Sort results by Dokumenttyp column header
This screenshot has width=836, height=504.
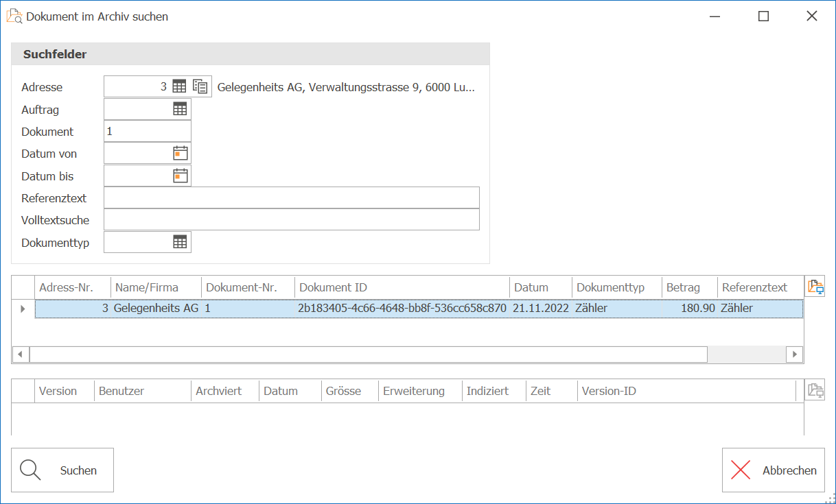tap(616, 287)
